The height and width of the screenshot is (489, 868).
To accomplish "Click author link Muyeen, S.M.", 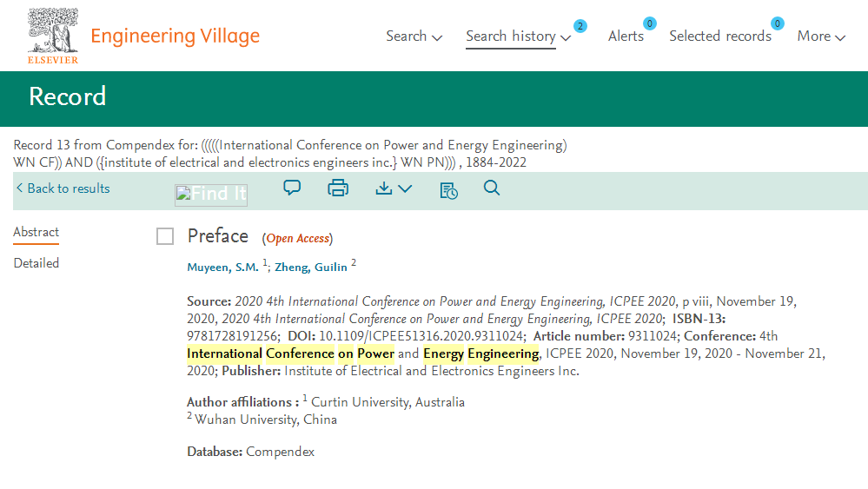I will [222, 268].
